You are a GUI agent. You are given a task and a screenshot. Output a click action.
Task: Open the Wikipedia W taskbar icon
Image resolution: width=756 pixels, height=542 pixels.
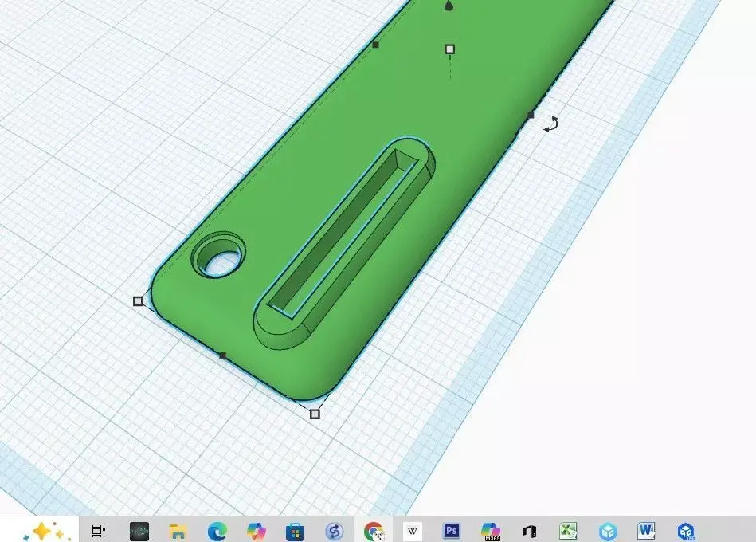(412, 532)
